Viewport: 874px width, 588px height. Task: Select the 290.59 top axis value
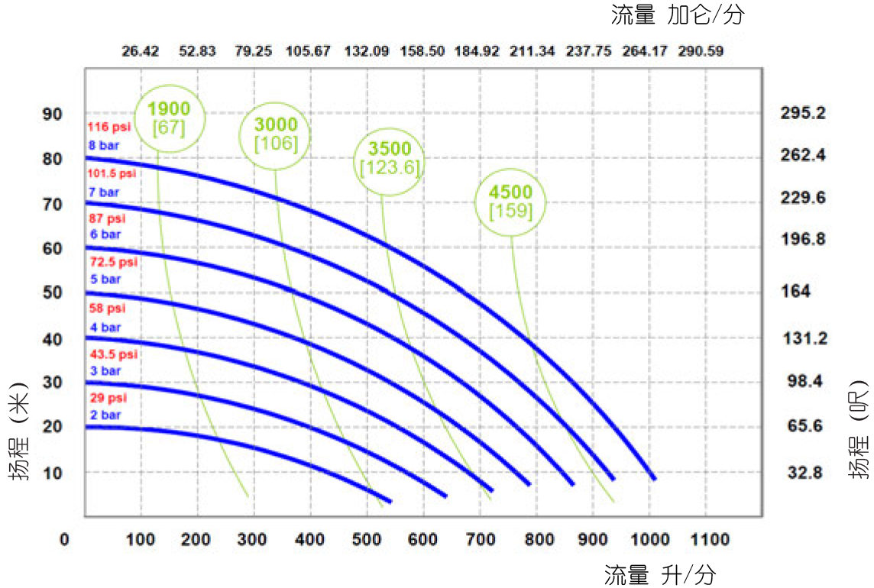tap(700, 52)
